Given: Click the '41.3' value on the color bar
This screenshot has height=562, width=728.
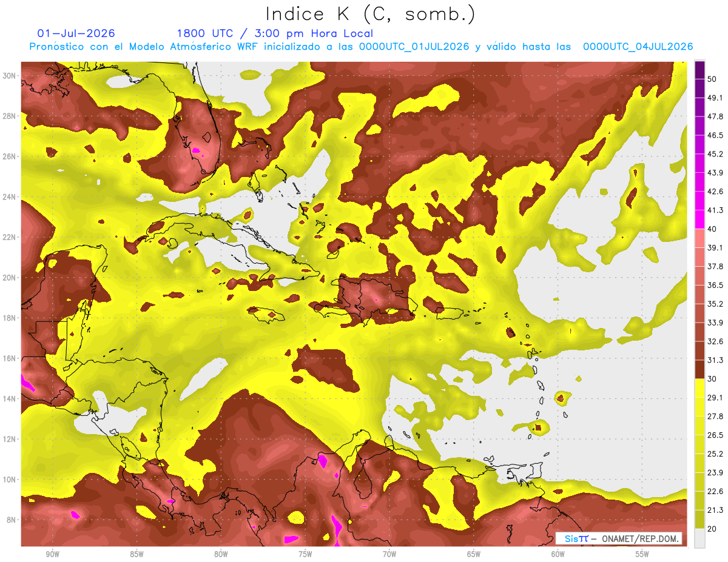Looking at the screenshot, I should tap(715, 210).
